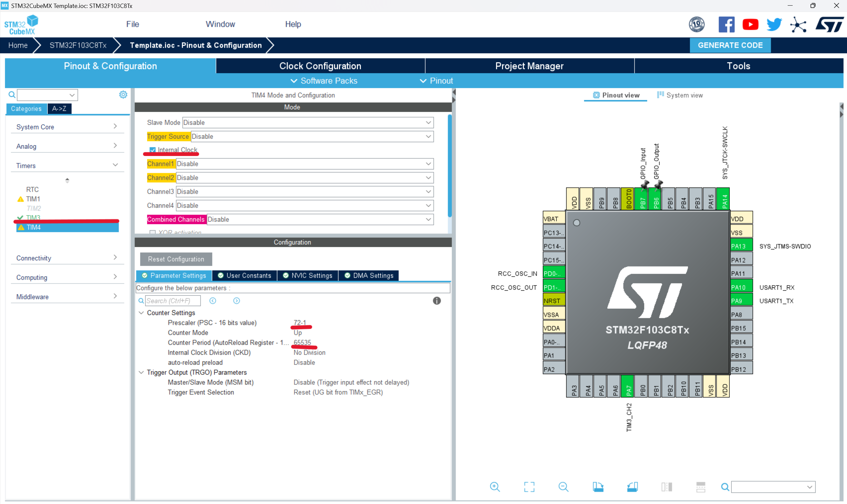The width and height of the screenshot is (847, 504).
Task: Click the zoom in magnifier icon
Action: [495, 487]
